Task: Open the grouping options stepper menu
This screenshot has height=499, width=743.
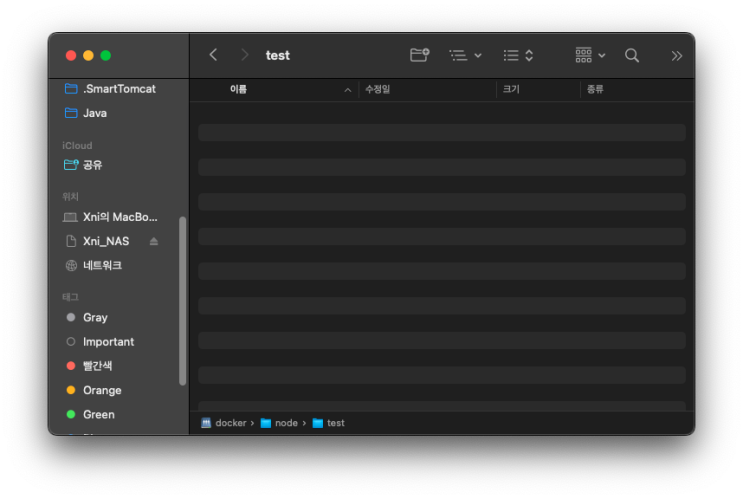Action: click(x=518, y=55)
